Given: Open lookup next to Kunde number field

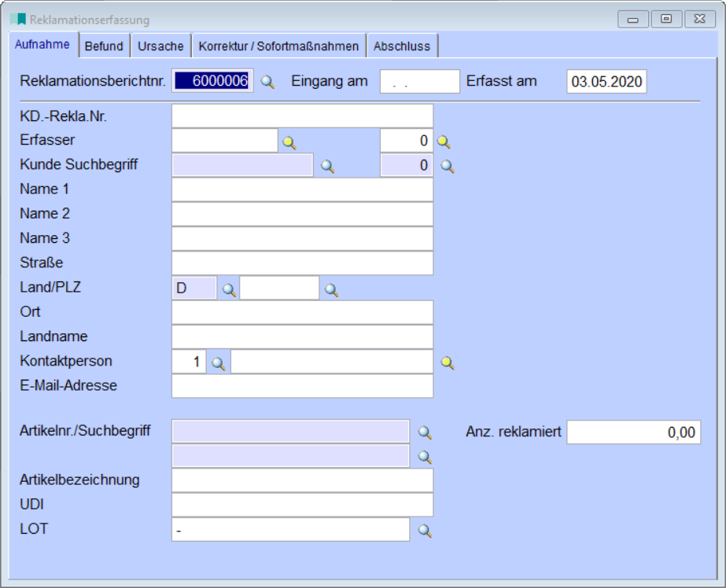Looking at the screenshot, I should tap(447, 167).
